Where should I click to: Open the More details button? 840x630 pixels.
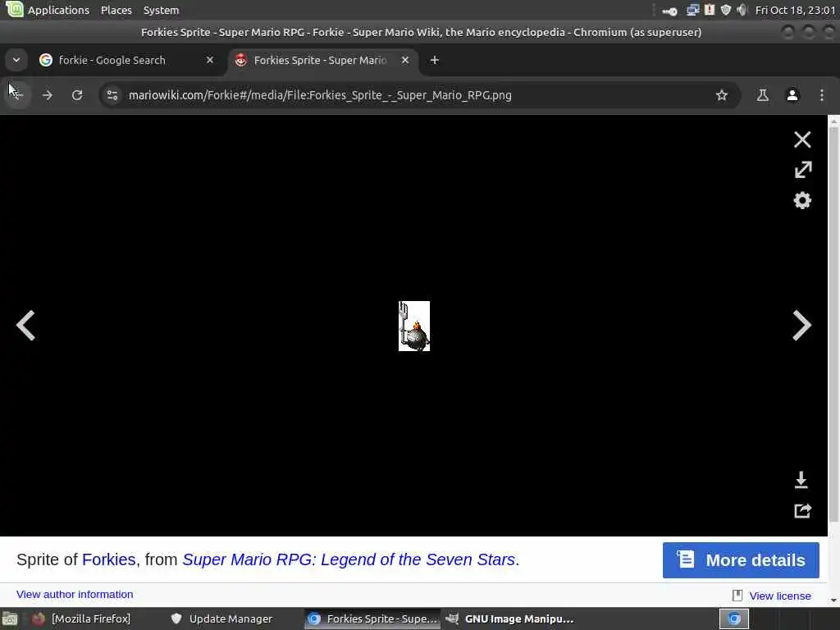tap(741, 559)
